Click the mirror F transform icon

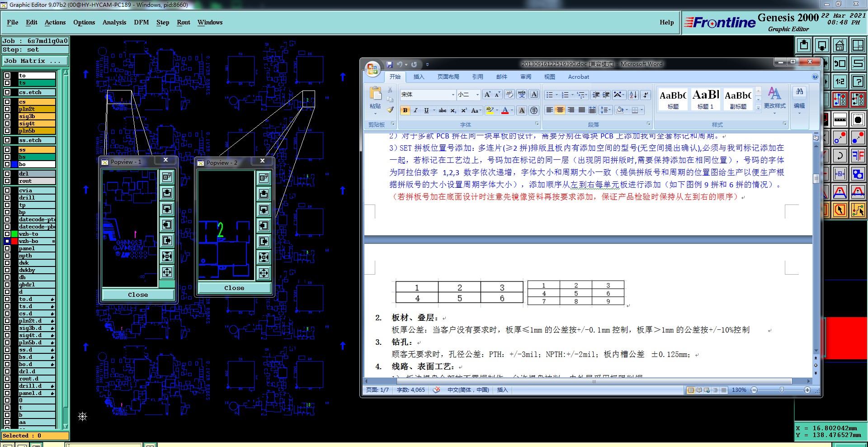pos(858,156)
